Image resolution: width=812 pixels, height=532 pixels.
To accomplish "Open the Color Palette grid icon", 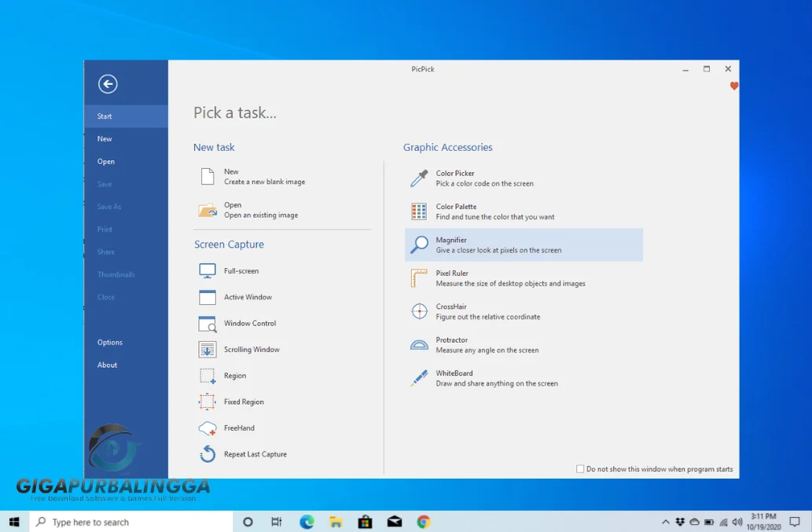I will click(x=419, y=211).
